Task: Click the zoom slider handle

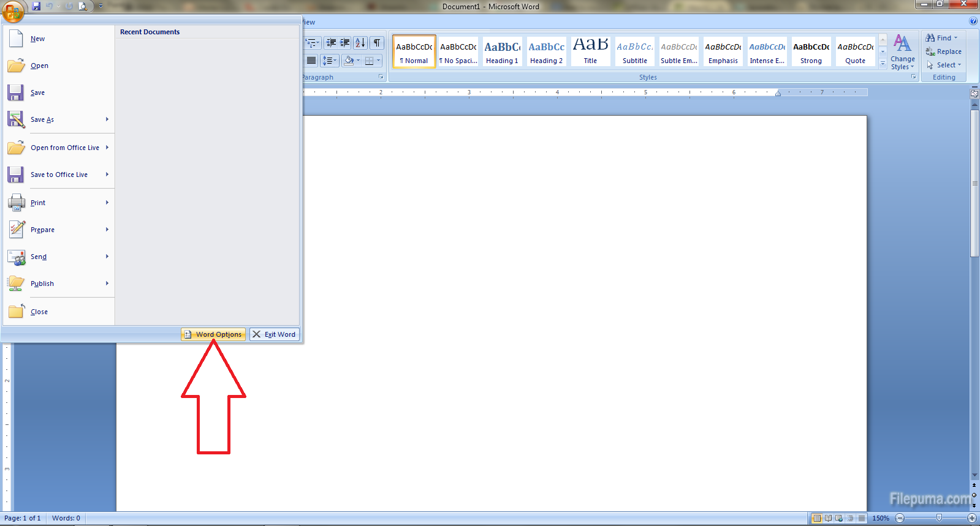Action: (x=939, y=518)
